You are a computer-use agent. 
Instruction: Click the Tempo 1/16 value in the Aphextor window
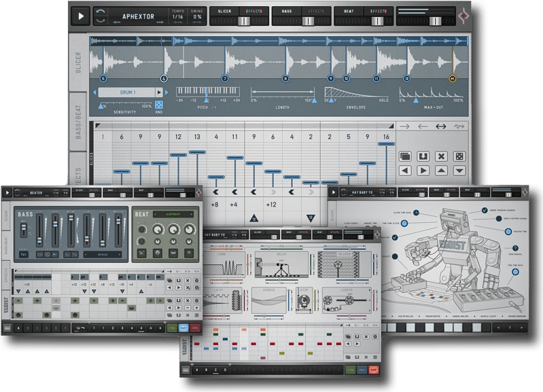click(x=177, y=16)
